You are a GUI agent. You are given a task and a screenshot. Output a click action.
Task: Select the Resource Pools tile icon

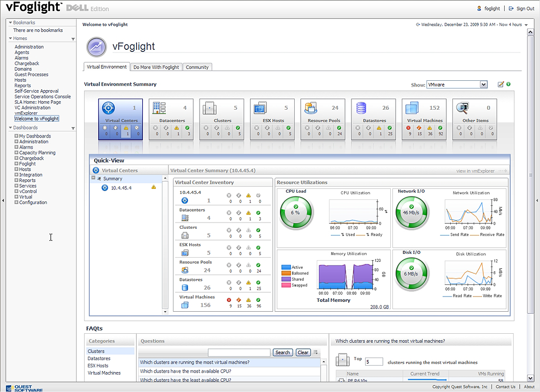tap(310, 108)
